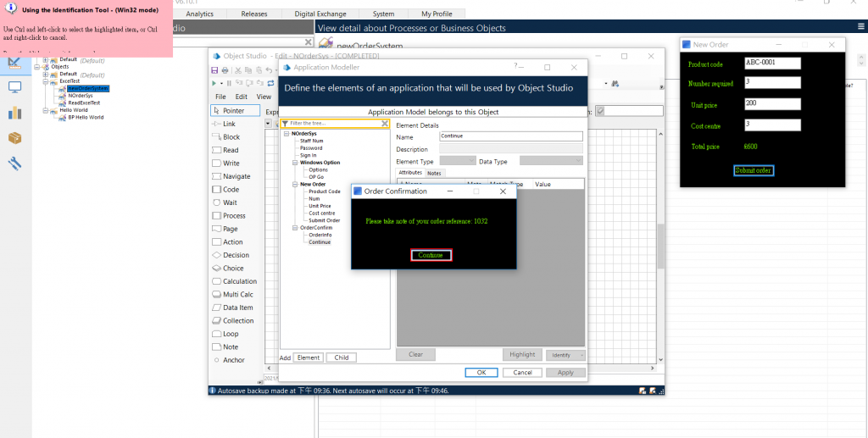This screenshot has height=438, width=868.
Task: Click the Name field containing Continue
Action: coord(511,136)
